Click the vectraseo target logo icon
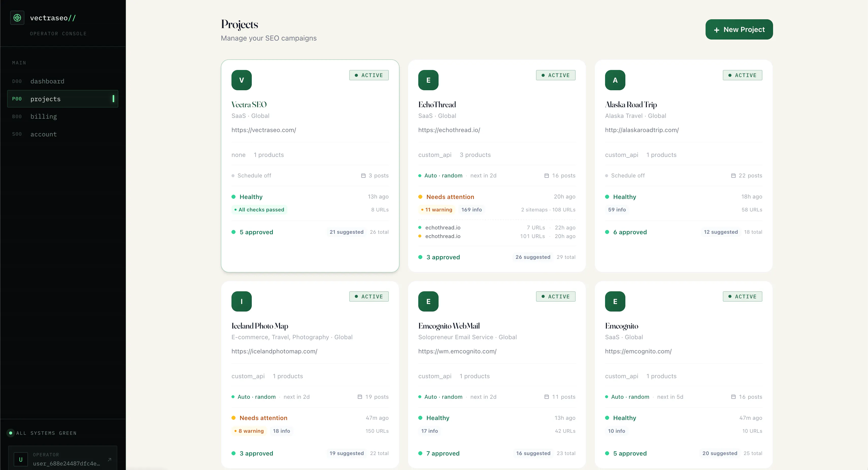This screenshot has width=868, height=470. pyautogui.click(x=17, y=18)
